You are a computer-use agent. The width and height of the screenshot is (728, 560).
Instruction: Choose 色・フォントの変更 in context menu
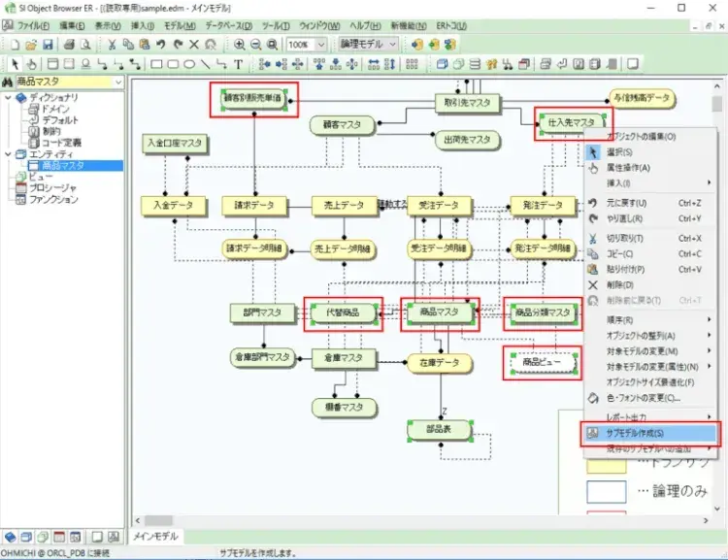point(643,398)
